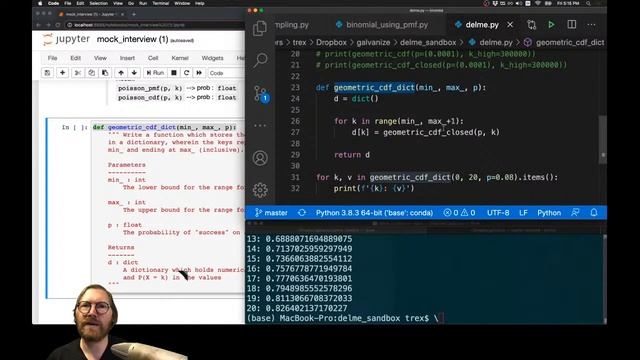This screenshot has height=360, width=640.
Task: Paste cells below in Jupyter toolbar
Action: [105, 73]
